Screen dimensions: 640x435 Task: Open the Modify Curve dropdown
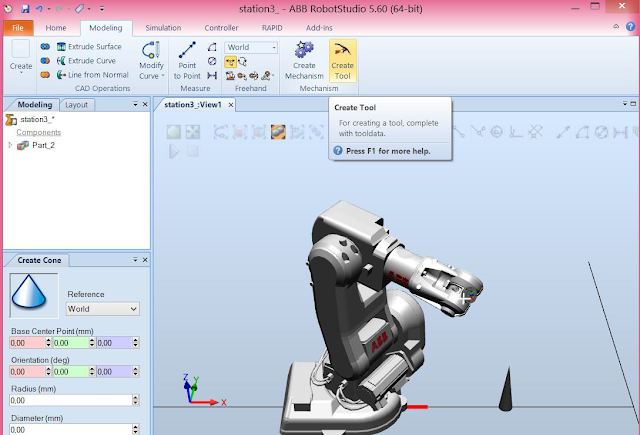pos(151,61)
